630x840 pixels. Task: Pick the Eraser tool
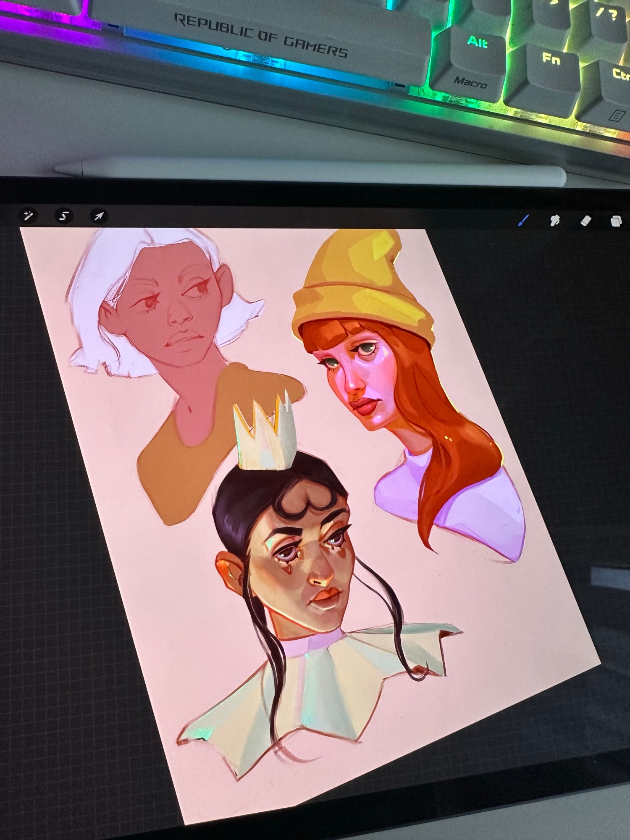point(585,220)
